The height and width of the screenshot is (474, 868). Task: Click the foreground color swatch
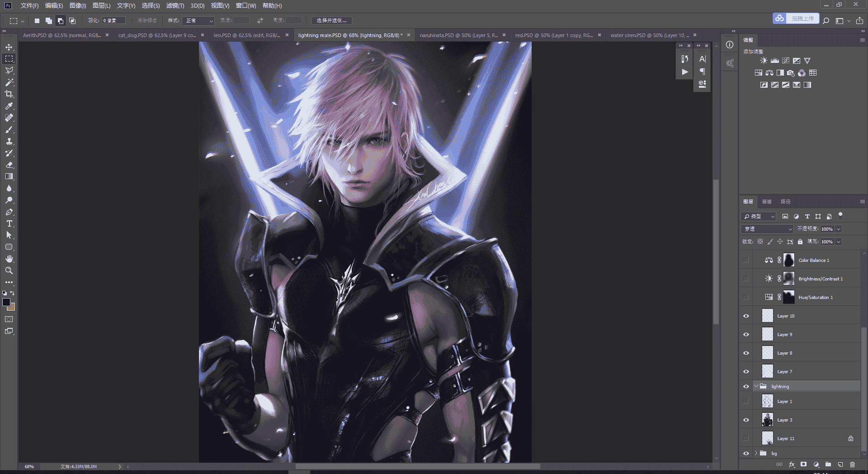(6, 302)
